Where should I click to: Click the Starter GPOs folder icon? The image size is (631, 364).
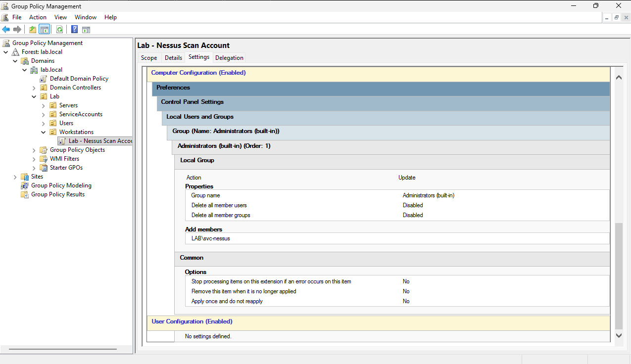[44, 168]
